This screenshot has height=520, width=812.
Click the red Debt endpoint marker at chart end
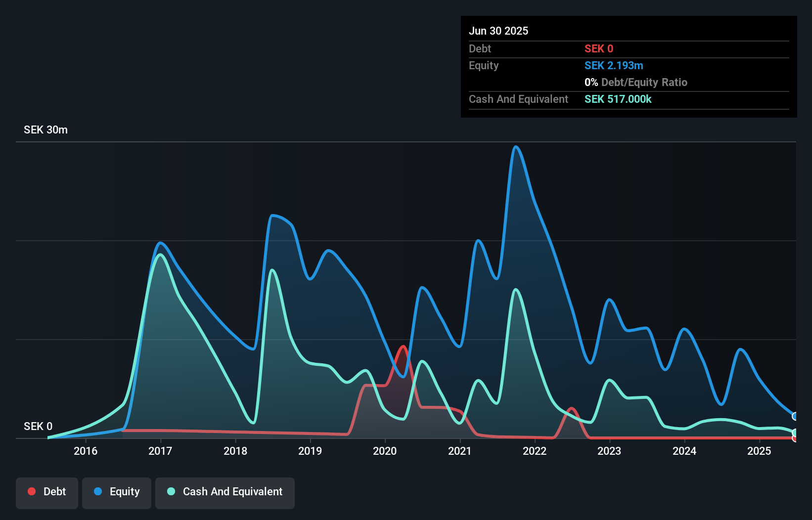point(795,438)
